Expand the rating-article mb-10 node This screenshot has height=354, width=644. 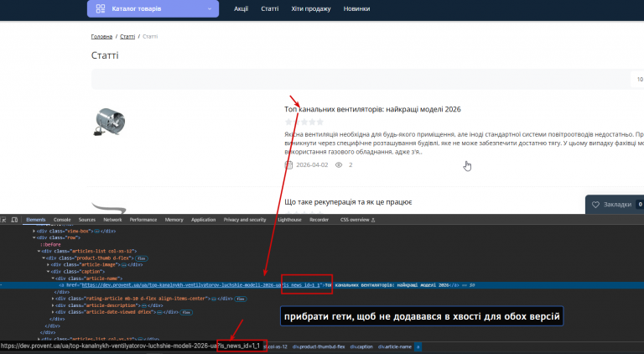(x=53, y=299)
